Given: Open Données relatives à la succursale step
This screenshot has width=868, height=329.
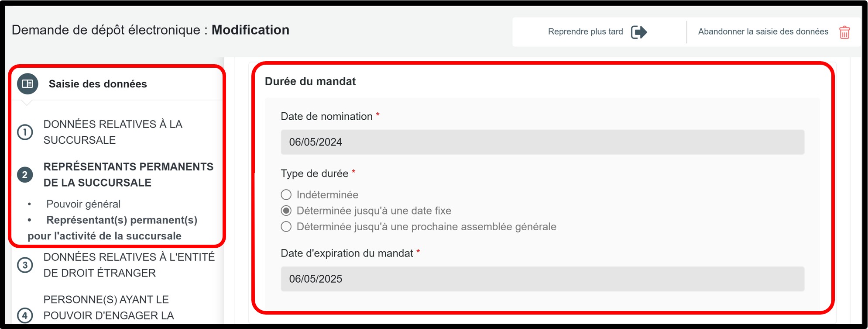Looking at the screenshot, I should click(x=113, y=132).
